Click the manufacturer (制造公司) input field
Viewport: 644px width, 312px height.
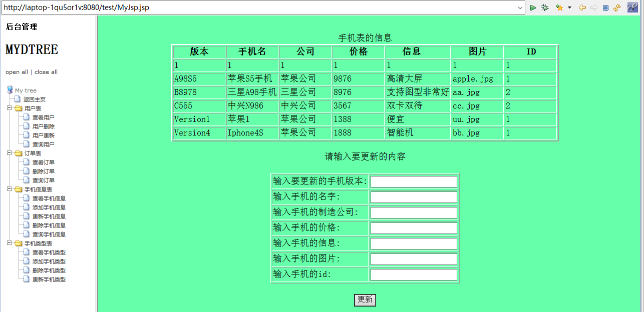coord(414,212)
